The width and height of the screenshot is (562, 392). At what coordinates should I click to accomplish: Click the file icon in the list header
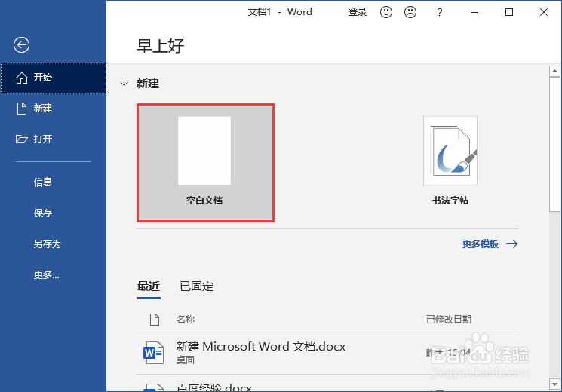[x=155, y=320]
